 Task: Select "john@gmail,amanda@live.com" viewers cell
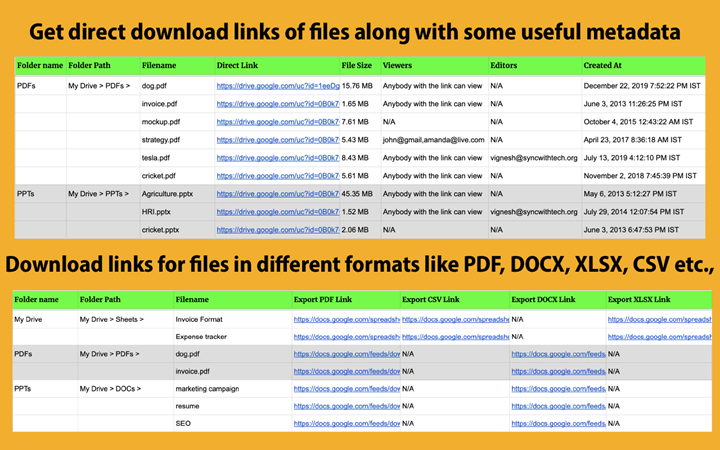tap(433, 140)
